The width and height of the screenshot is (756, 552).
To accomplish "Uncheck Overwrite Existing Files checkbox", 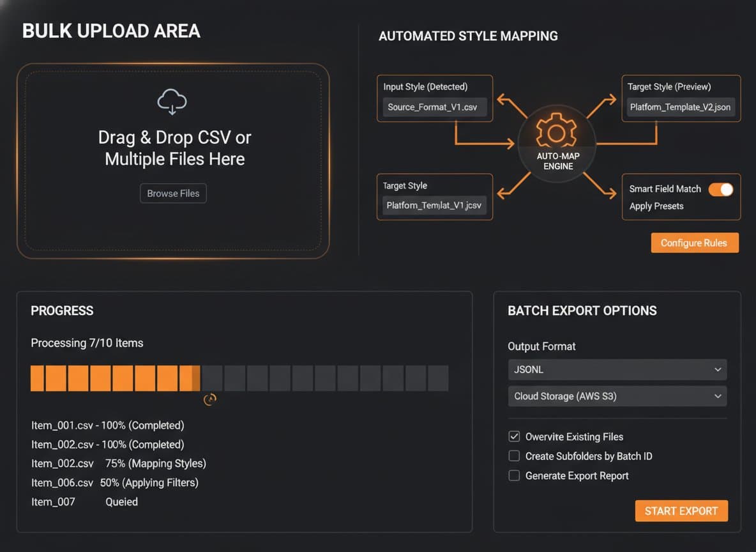I will pos(514,437).
